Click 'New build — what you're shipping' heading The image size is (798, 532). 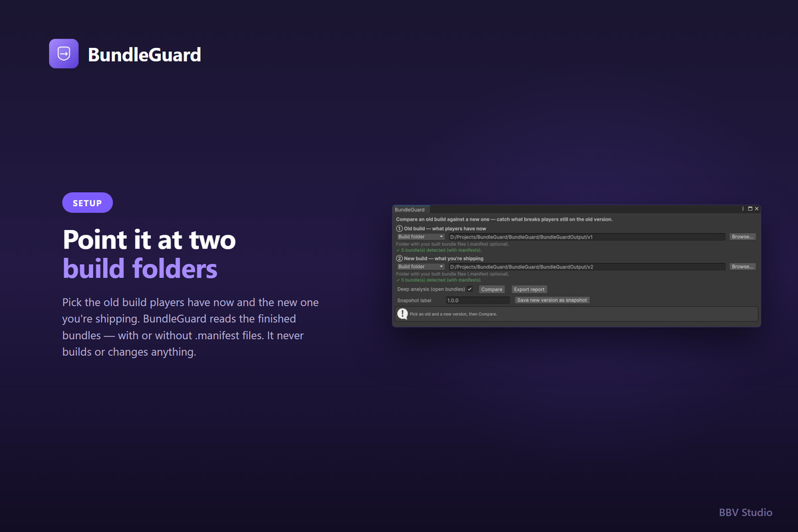(444, 259)
